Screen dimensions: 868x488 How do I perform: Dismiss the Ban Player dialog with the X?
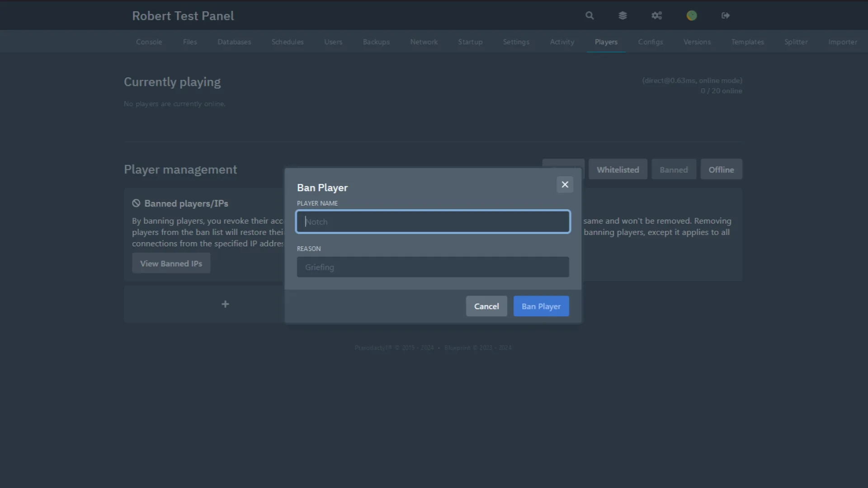(x=565, y=184)
